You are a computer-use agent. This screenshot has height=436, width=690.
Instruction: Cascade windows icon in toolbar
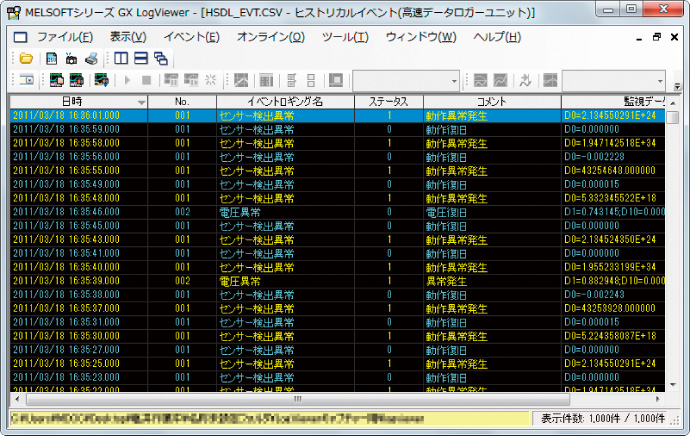pyautogui.click(x=161, y=58)
